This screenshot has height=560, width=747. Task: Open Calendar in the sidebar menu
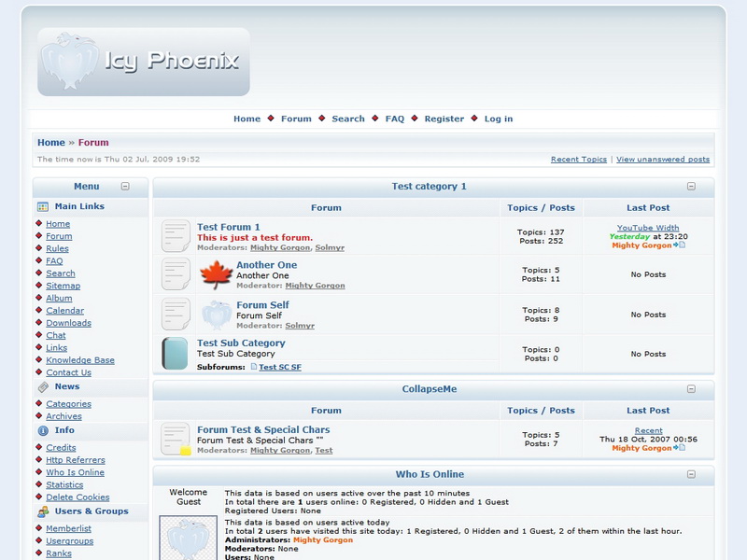pyautogui.click(x=64, y=311)
